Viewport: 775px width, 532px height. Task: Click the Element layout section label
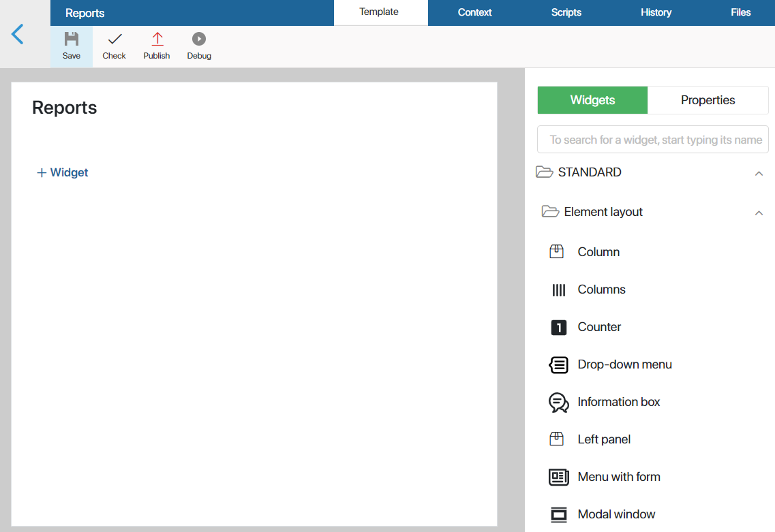pyautogui.click(x=603, y=212)
